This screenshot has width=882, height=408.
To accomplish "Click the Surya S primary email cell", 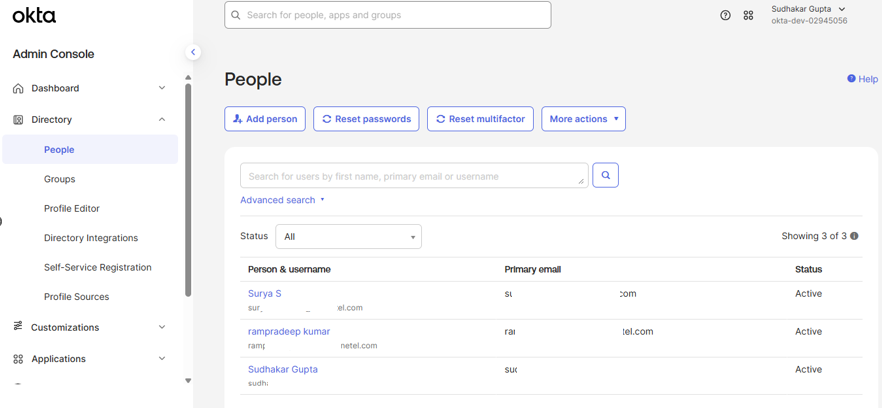I will [570, 294].
